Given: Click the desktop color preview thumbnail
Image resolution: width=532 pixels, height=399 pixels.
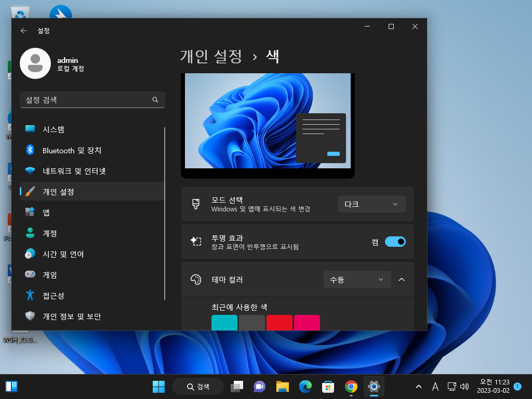Looking at the screenshot, I should tap(268, 126).
